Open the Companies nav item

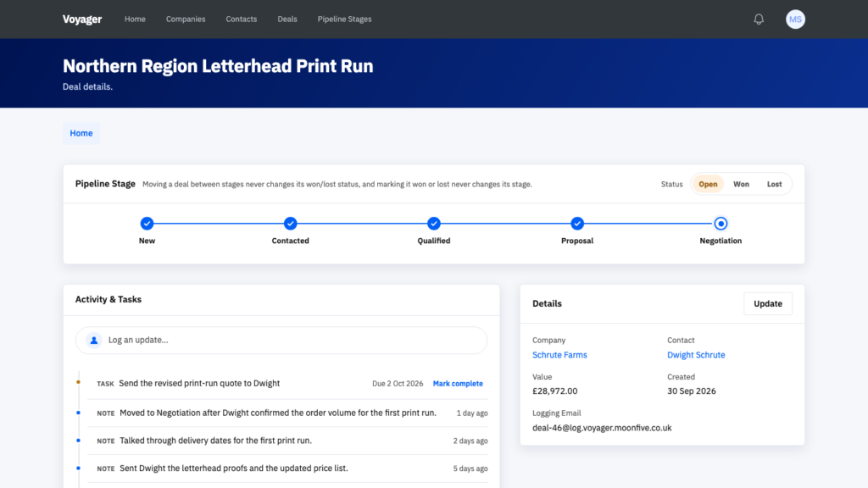tap(186, 19)
